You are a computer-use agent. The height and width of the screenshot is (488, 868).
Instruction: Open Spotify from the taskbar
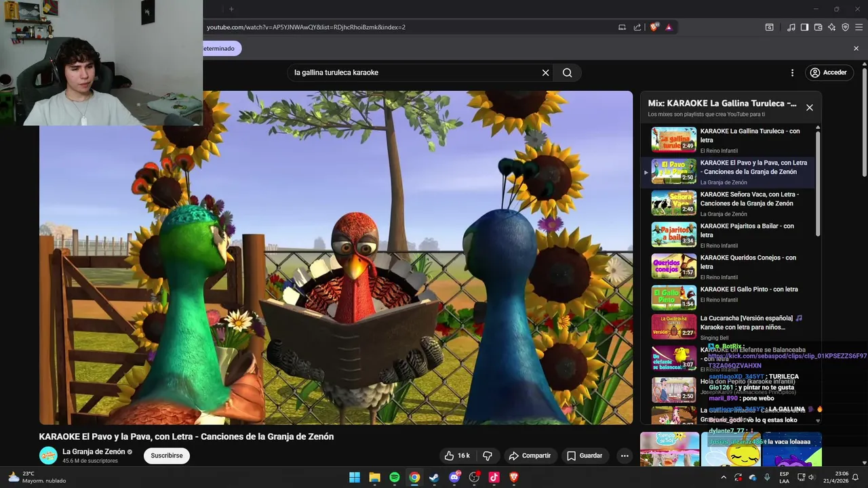(x=395, y=477)
